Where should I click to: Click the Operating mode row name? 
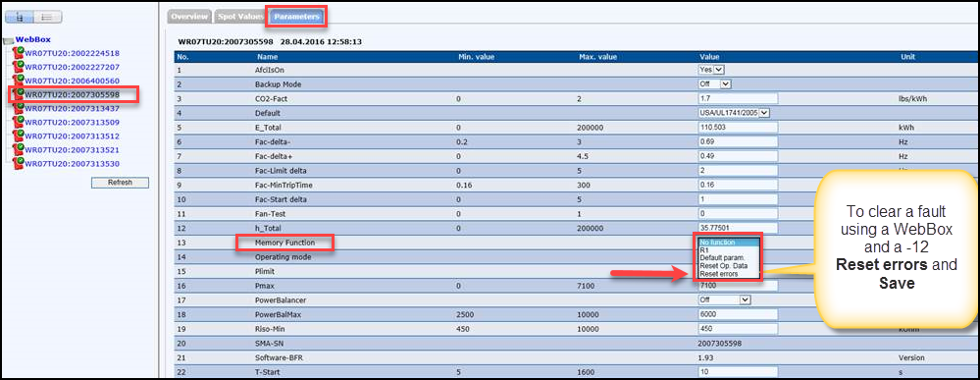click(x=284, y=256)
